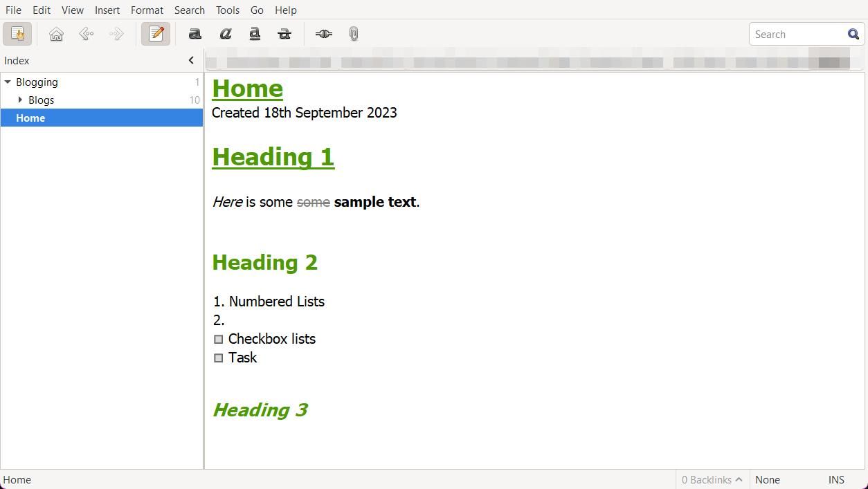868x489 pixels.
Task: Navigate home using the house icon
Action: point(56,34)
